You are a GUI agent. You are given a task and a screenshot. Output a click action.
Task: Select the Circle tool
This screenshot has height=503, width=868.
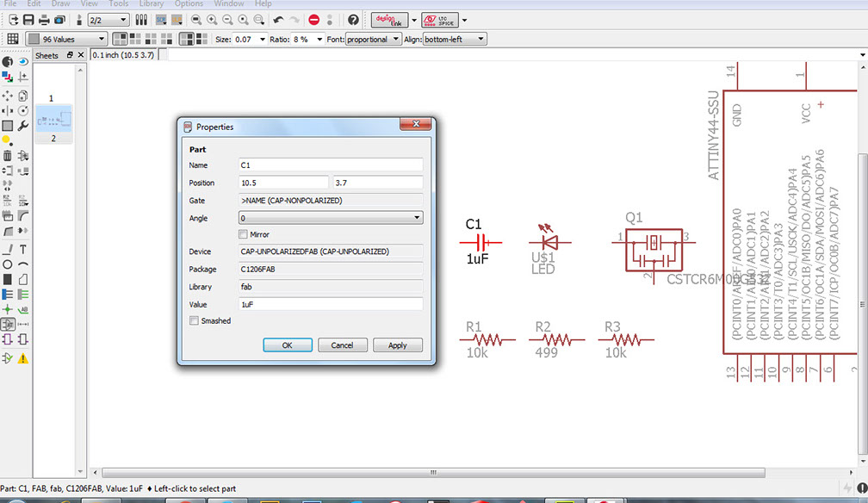(7, 264)
